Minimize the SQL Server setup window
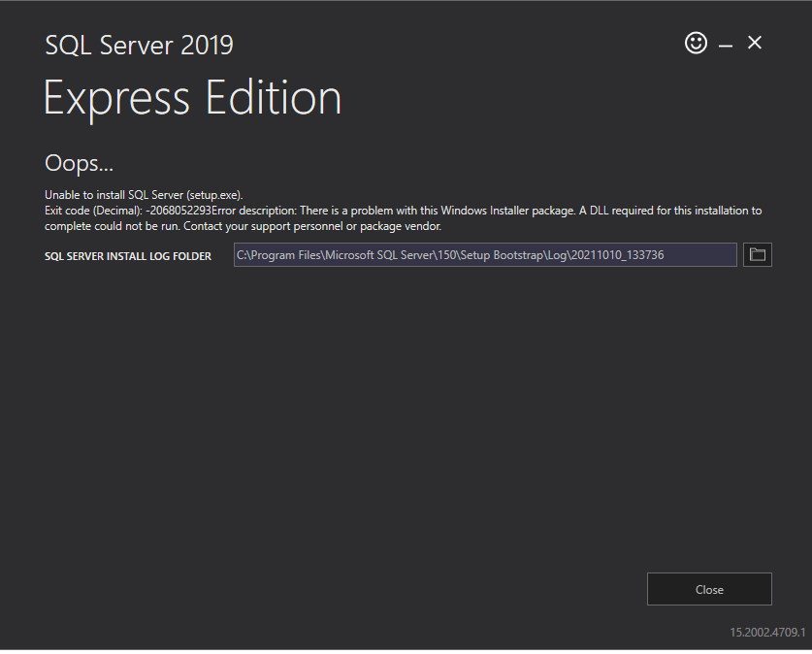This screenshot has width=812, height=654. point(725,43)
